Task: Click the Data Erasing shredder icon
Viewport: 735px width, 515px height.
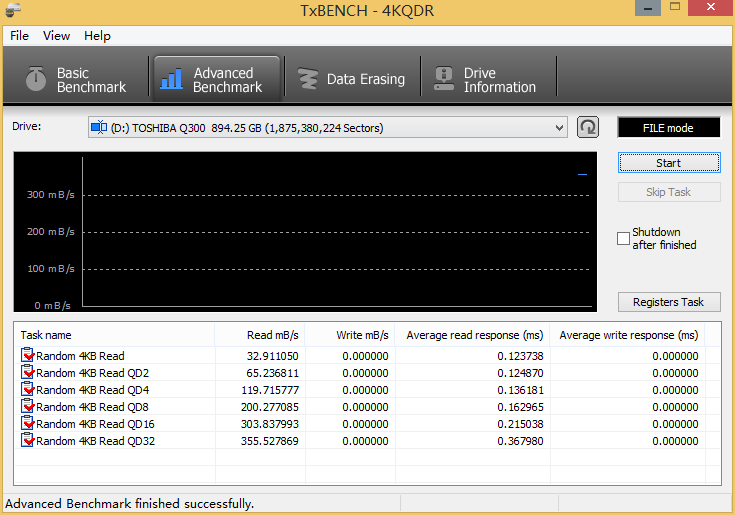Action: coord(308,79)
